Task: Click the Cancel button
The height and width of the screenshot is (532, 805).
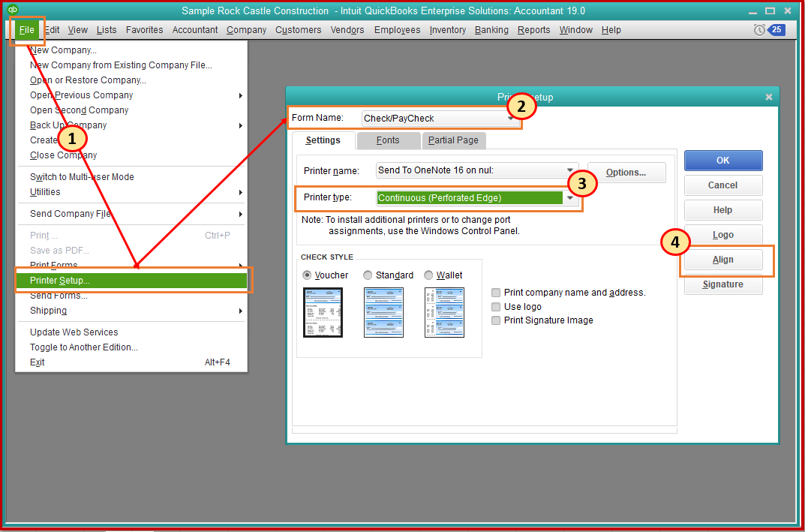Action: [x=723, y=185]
